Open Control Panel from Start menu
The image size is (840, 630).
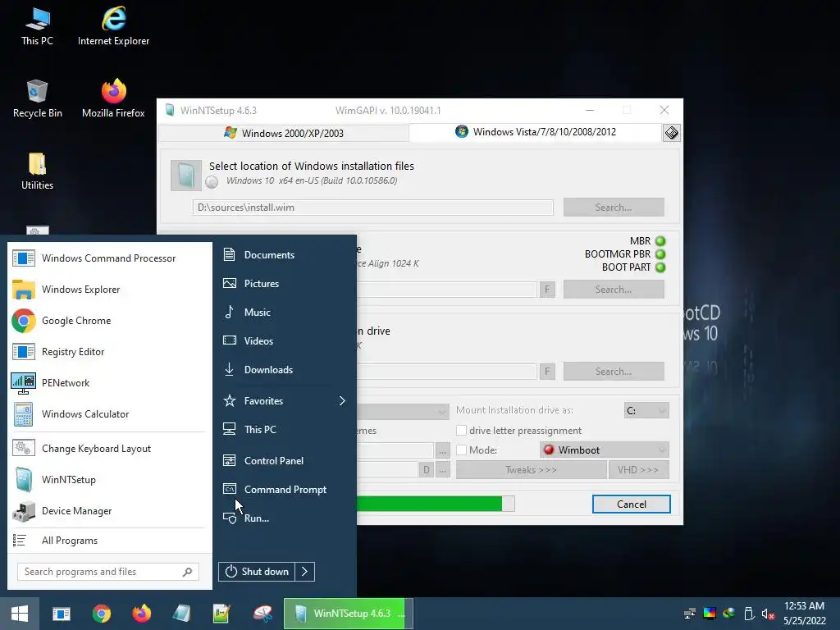click(x=285, y=461)
